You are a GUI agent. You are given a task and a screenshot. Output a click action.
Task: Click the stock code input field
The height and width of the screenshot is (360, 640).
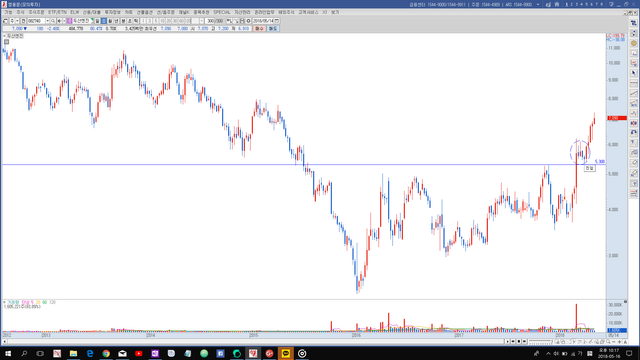click(36, 21)
